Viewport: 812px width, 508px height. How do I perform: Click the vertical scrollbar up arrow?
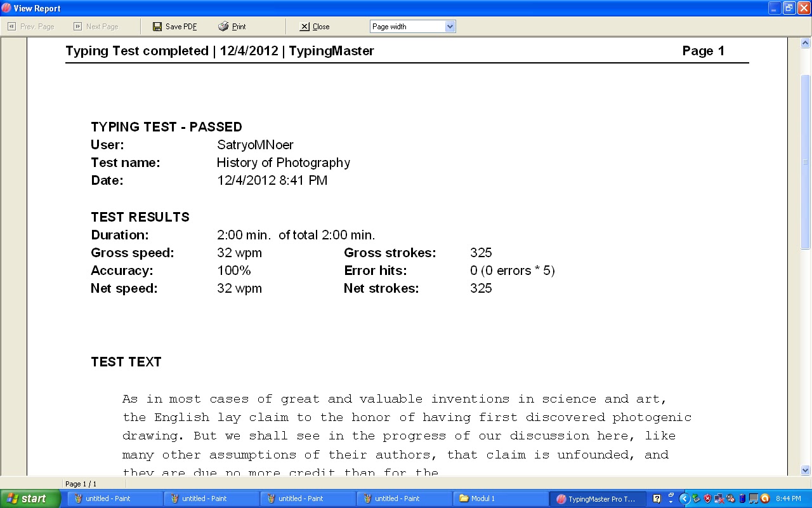click(x=806, y=43)
